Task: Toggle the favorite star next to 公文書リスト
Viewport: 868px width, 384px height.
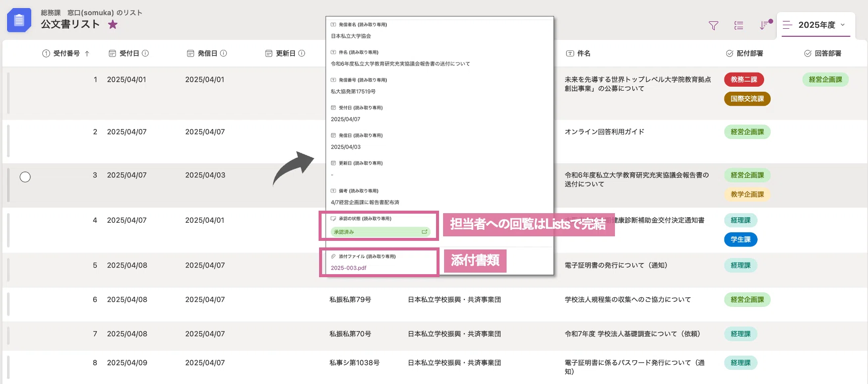Action: pos(113,24)
